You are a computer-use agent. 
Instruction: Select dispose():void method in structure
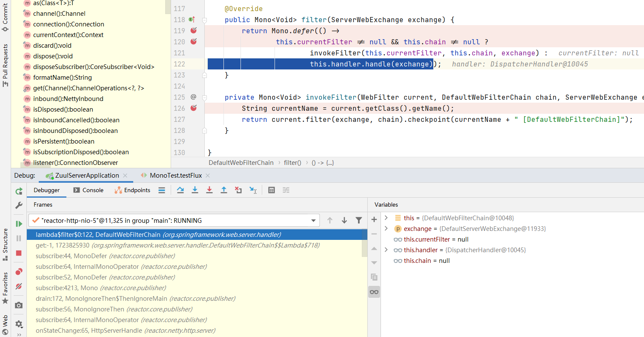[x=53, y=56]
